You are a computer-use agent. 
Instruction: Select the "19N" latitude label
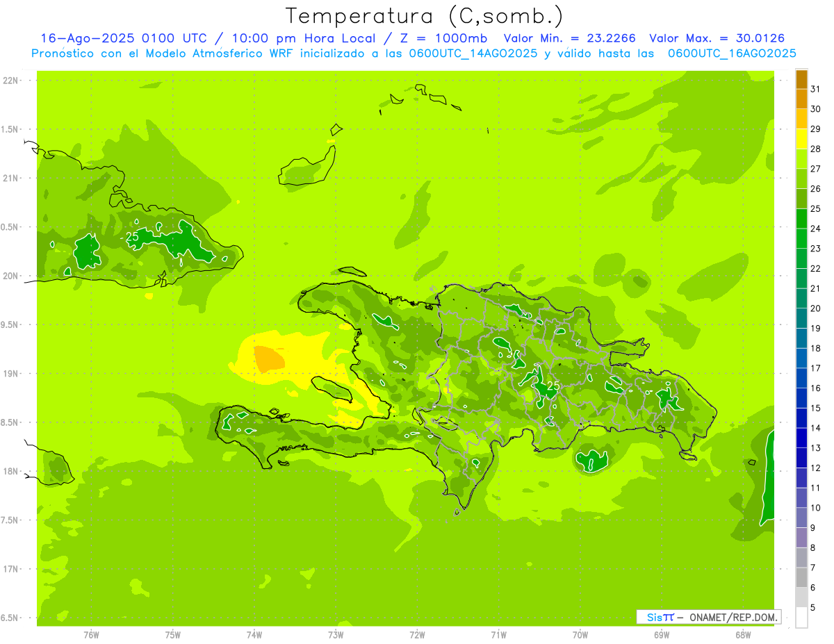(x=11, y=374)
